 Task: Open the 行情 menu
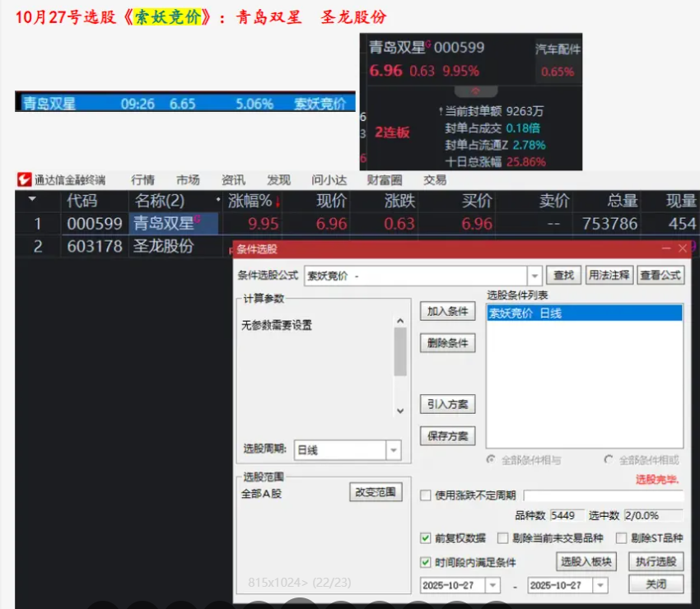(x=142, y=180)
